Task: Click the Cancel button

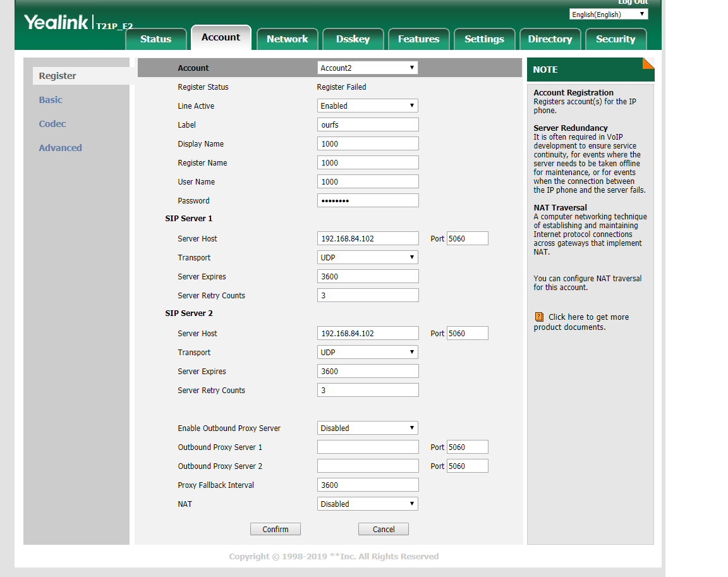Action: [x=383, y=529]
